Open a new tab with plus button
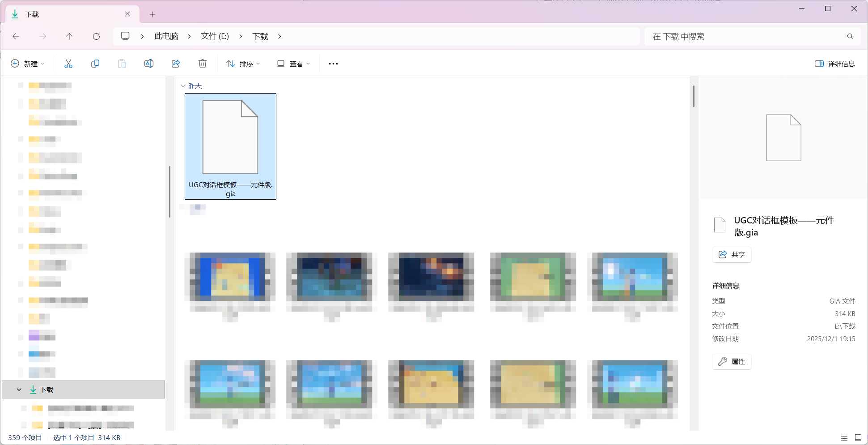 coord(152,14)
